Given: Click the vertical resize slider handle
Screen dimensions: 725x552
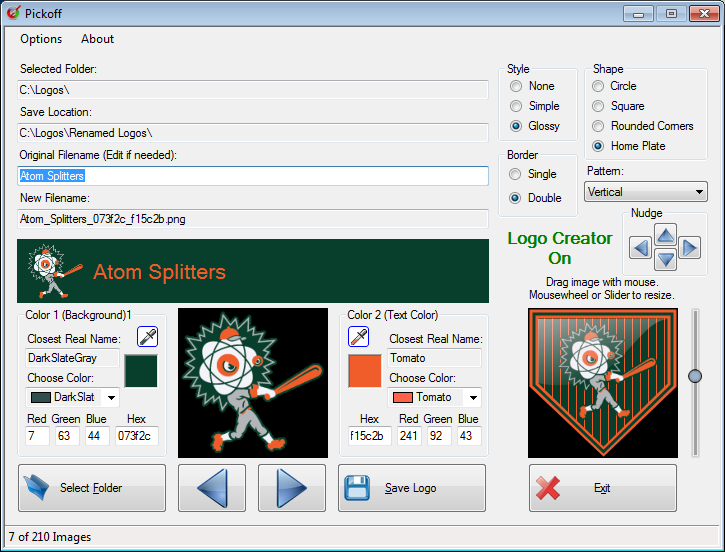Looking at the screenshot, I should coord(695,375).
